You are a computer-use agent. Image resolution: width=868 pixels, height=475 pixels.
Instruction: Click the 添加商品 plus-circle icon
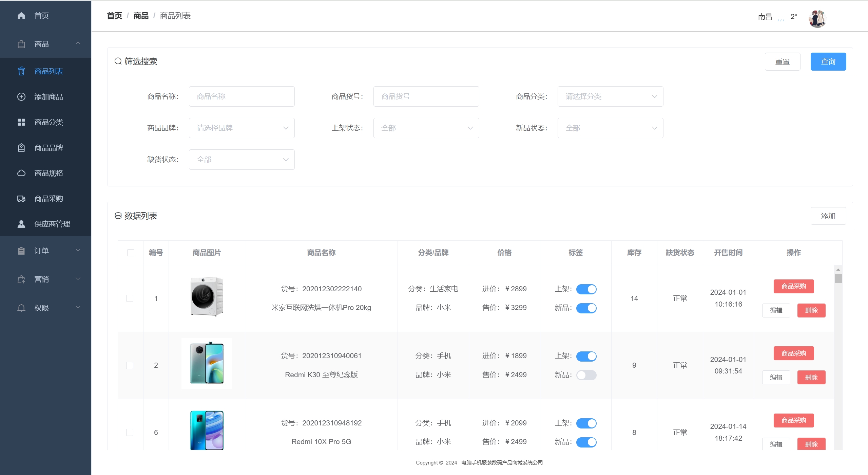(x=21, y=97)
